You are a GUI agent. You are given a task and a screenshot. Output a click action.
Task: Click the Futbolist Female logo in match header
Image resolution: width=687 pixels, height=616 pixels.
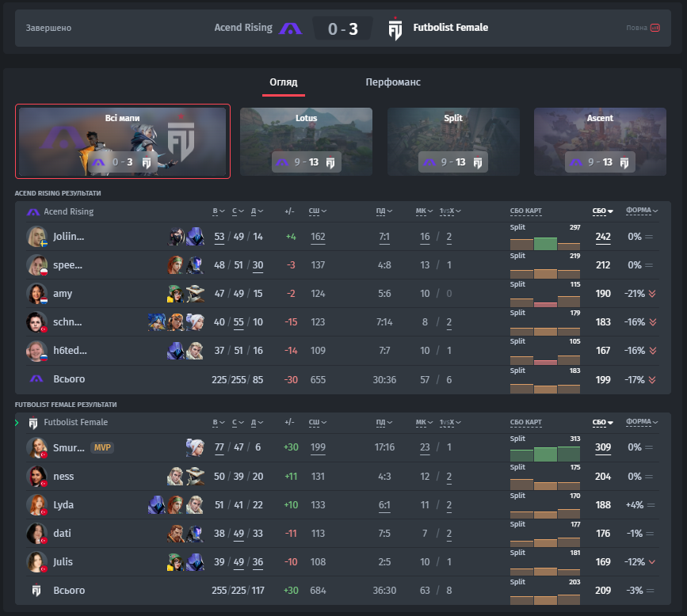coord(395,29)
